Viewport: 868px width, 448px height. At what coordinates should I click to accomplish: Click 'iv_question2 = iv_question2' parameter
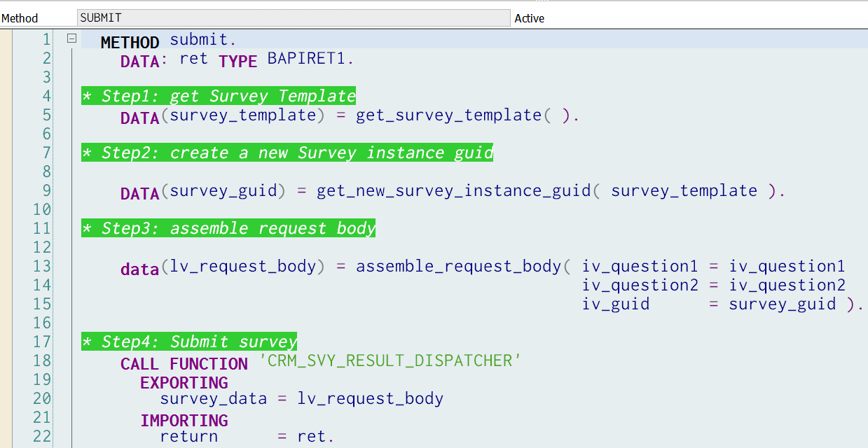point(714,285)
